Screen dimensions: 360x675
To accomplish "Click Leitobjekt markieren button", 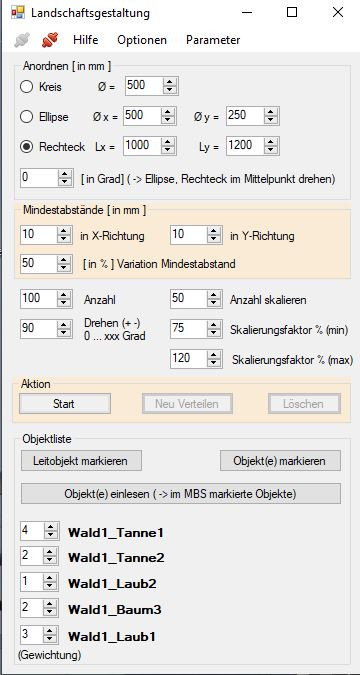I will [x=81, y=461].
